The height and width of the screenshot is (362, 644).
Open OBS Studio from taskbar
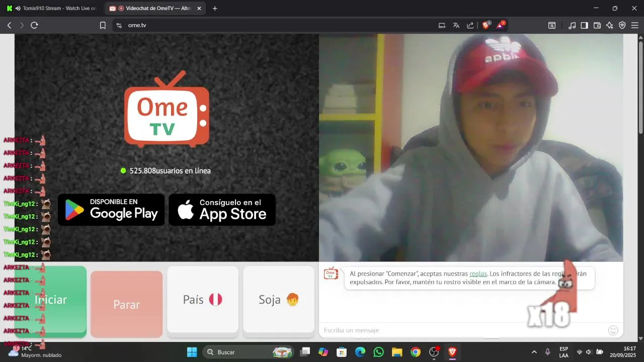point(434,352)
